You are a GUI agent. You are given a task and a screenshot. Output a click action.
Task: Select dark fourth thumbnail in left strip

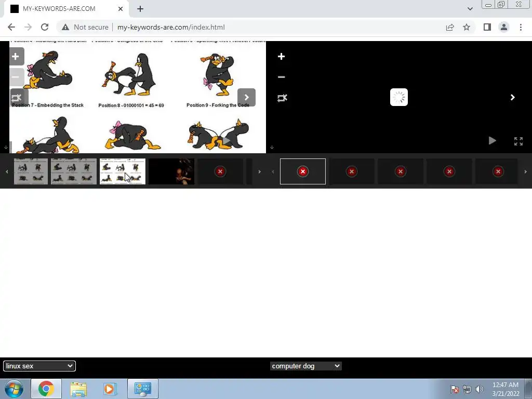coord(171,171)
